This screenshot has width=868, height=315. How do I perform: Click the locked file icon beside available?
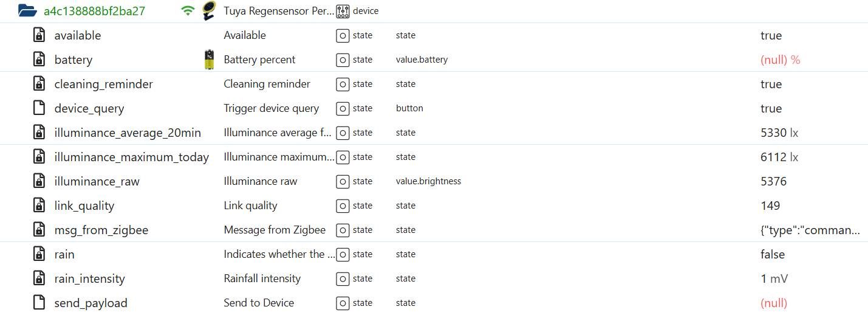39,35
